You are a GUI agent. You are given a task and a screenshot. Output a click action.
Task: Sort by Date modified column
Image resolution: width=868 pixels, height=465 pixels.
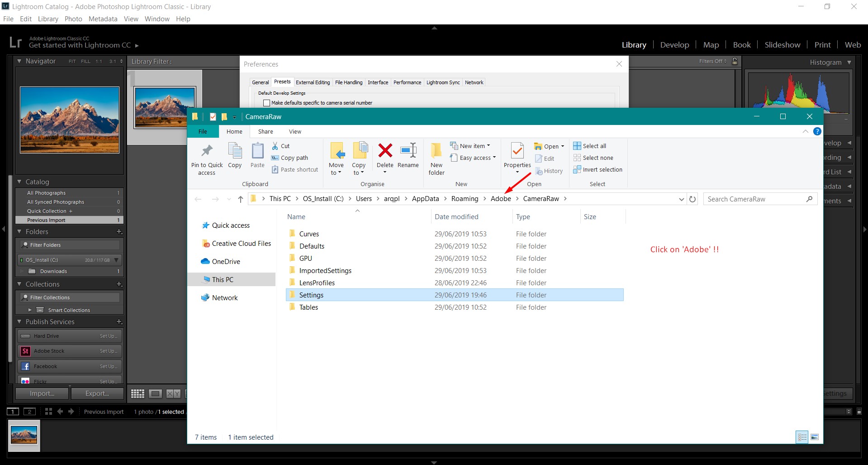click(x=456, y=216)
